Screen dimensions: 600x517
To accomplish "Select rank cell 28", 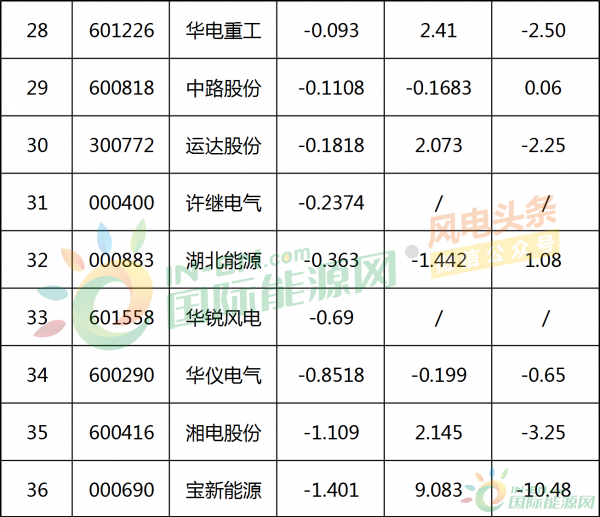I will (37, 31).
